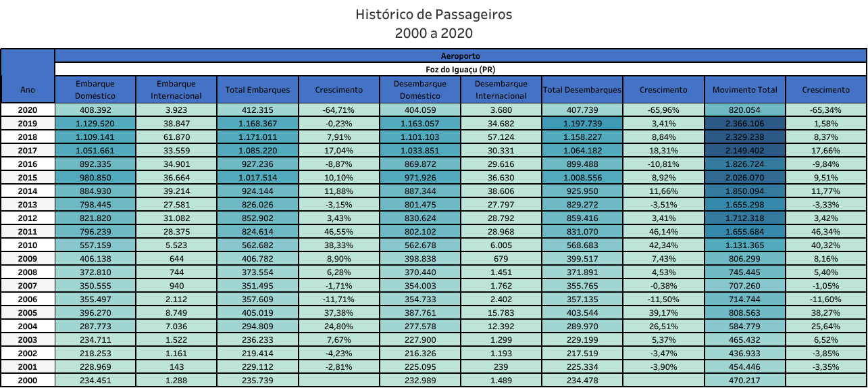Select the Total Embarques header cell
Image resolution: width=868 pixels, height=388 pixels.
(257, 89)
